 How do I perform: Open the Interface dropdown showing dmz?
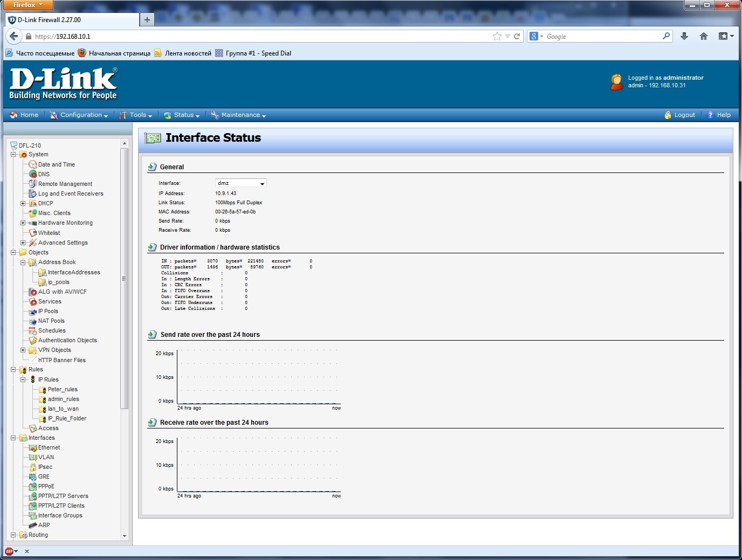pyautogui.click(x=241, y=183)
